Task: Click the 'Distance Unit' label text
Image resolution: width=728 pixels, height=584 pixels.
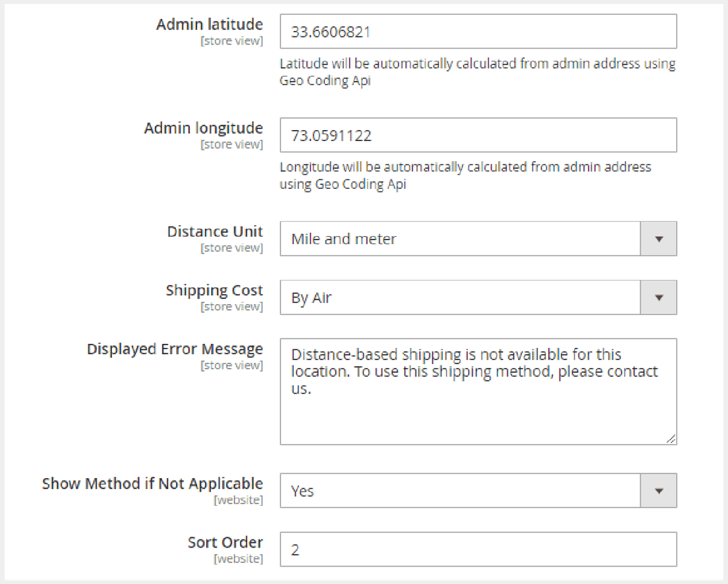Action: [x=215, y=231]
